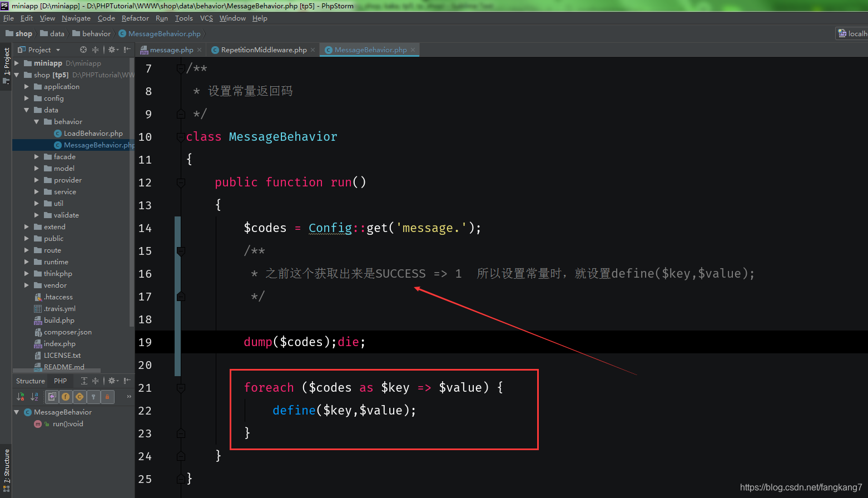Click fold marker at foreach on line 21
This screenshot has width=868, height=498.
(181, 388)
